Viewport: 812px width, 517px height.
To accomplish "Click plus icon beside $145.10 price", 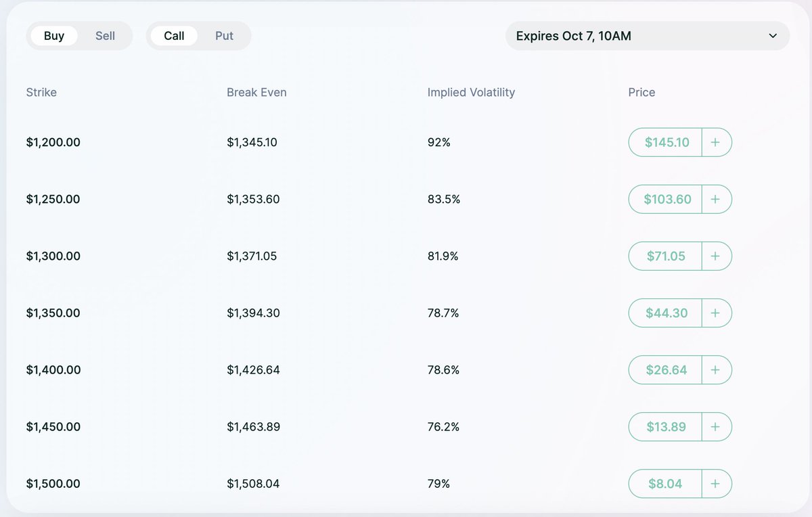I will click(x=716, y=142).
